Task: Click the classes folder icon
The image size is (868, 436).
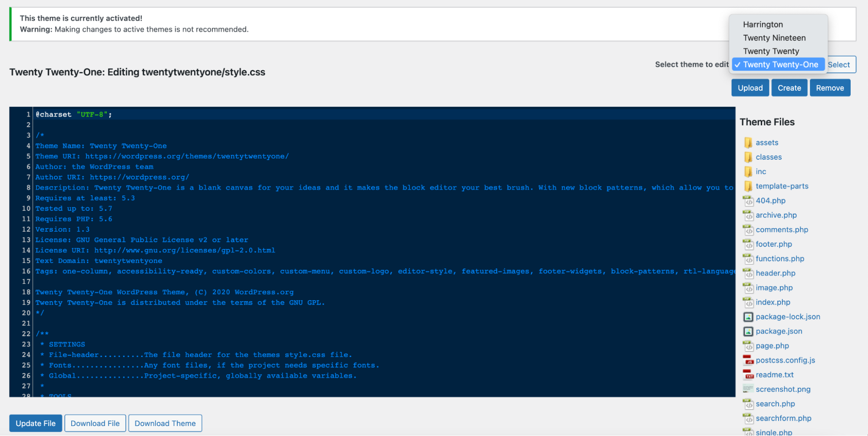Action: coord(748,157)
